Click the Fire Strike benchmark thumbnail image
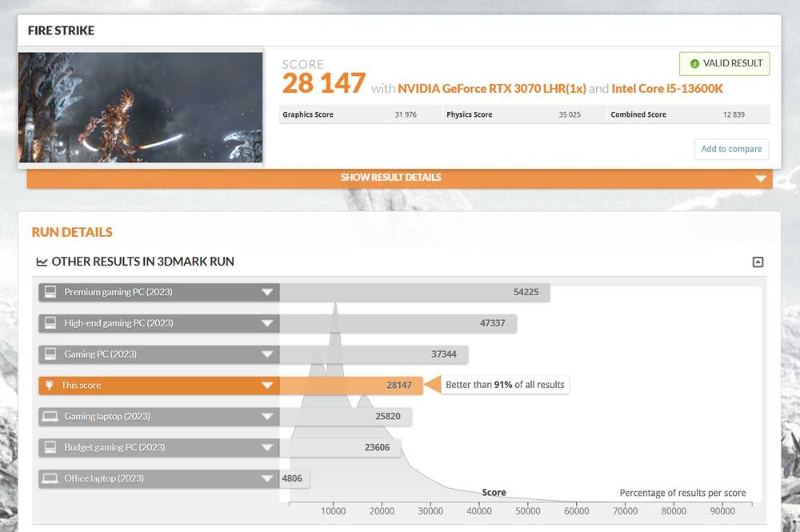The image size is (800, 532). tap(140, 108)
